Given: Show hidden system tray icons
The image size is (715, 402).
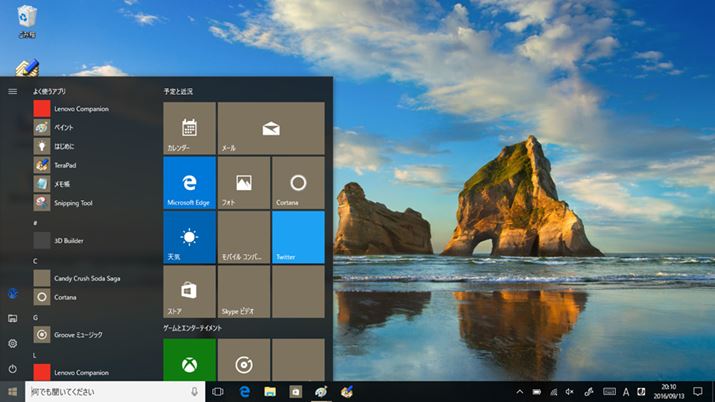Looking at the screenshot, I should [x=520, y=392].
